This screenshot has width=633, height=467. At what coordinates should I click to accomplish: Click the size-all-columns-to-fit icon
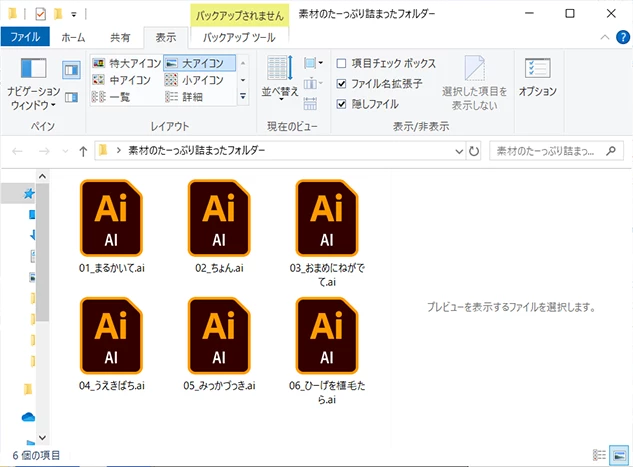click(x=310, y=104)
